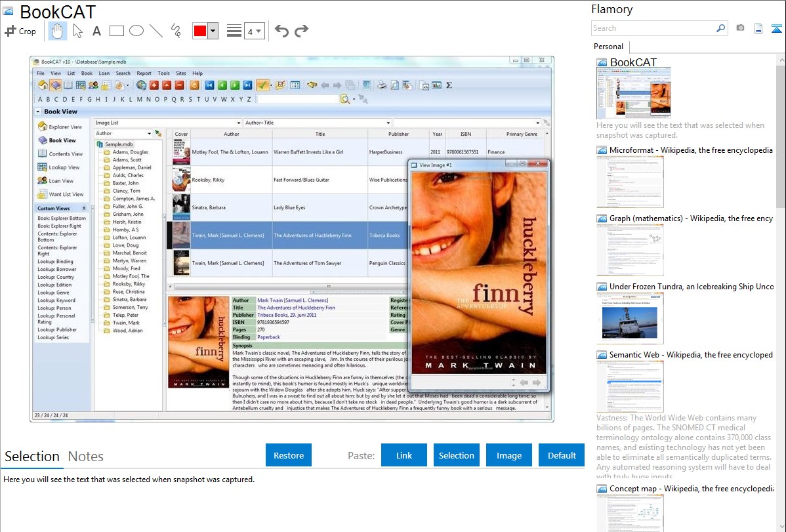
Task: Open the Tools menu in BookCAT
Action: click(163, 73)
